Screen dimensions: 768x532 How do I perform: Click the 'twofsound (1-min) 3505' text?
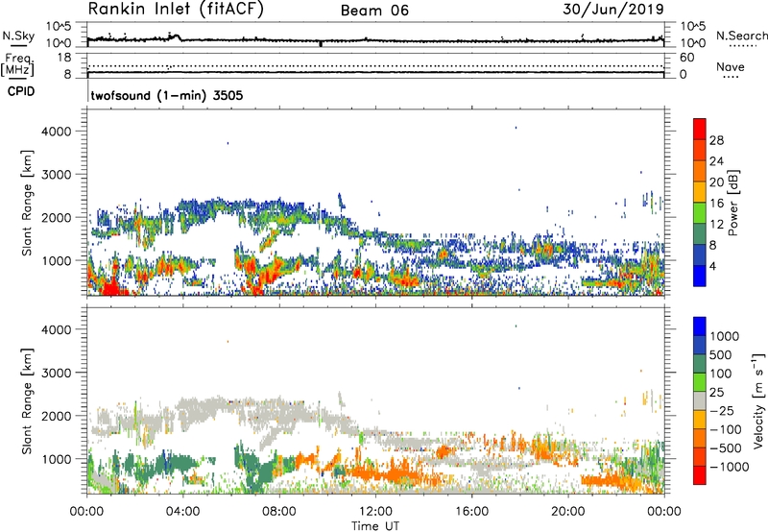(167, 95)
